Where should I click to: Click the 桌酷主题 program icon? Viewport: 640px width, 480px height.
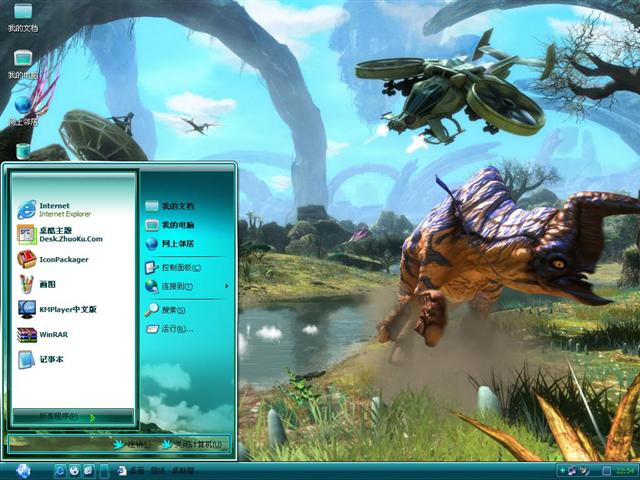[x=27, y=235]
